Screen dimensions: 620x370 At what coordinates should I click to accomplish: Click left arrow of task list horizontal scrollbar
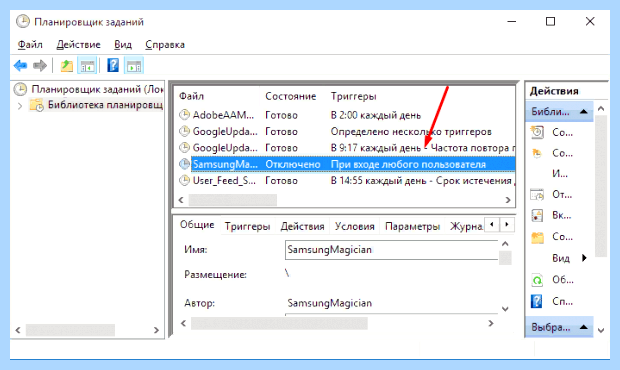[181, 200]
